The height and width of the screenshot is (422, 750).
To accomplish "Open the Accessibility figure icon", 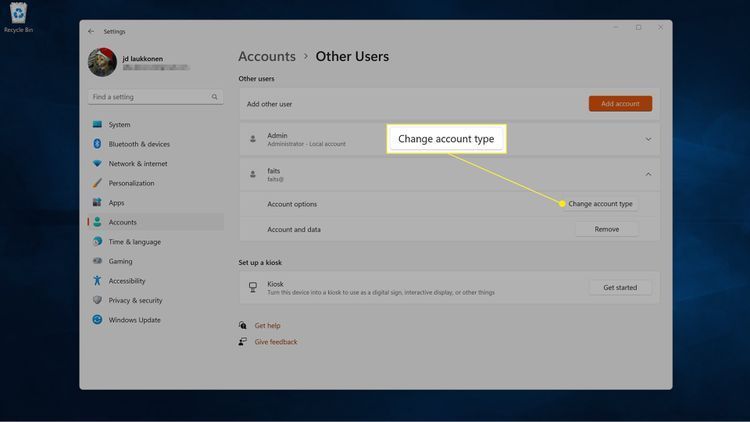I will click(97, 281).
